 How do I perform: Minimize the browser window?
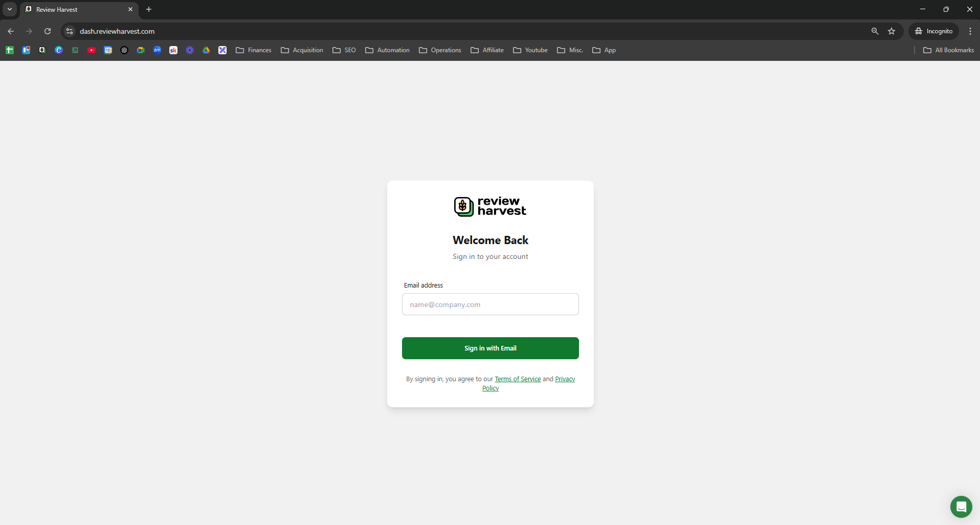[923, 9]
